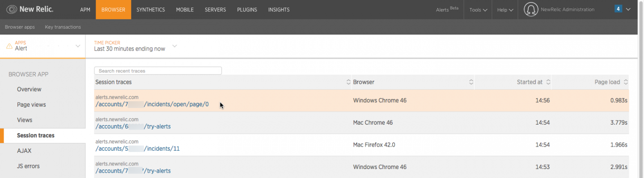Open the 14:53 Windows Chrome try-alerts trace
Image resolution: width=644 pixels, height=178 pixels.
(x=133, y=171)
